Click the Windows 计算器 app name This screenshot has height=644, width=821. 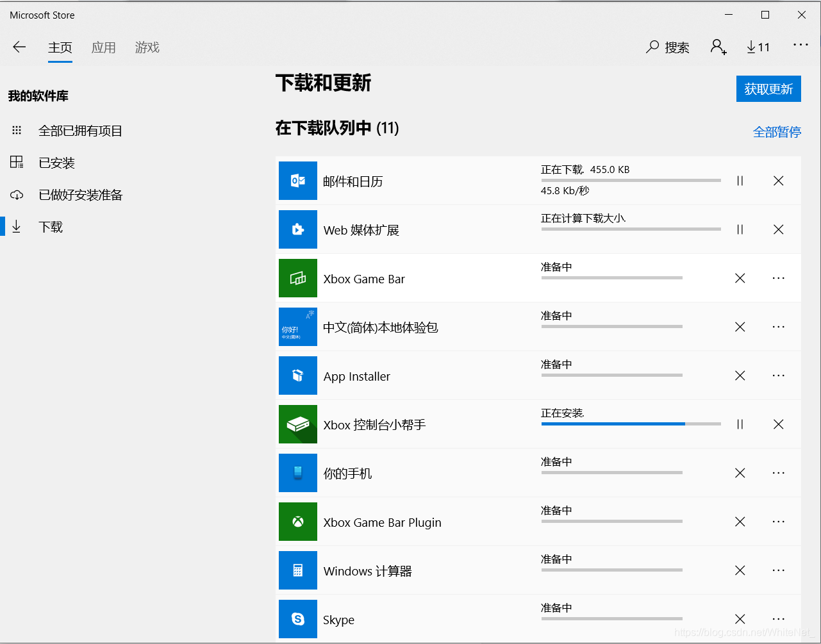click(368, 571)
